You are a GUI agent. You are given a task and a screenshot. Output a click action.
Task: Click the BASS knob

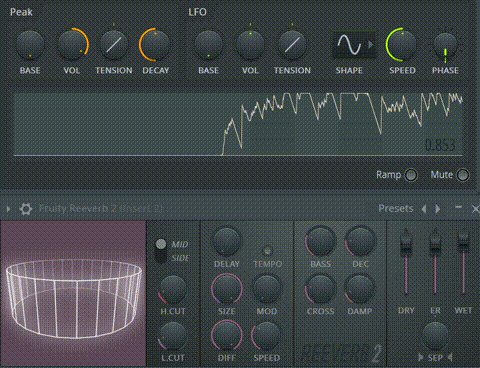coord(320,242)
